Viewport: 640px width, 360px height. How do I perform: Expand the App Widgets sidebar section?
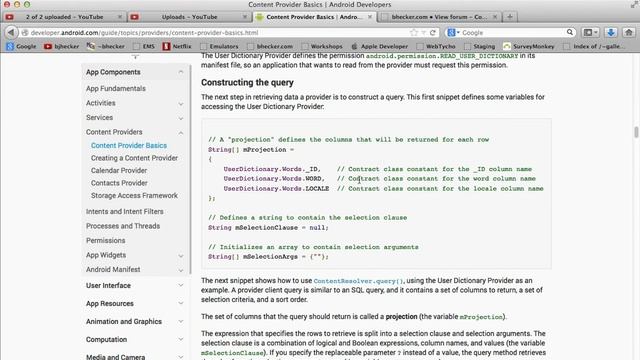(x=180, y=256)
